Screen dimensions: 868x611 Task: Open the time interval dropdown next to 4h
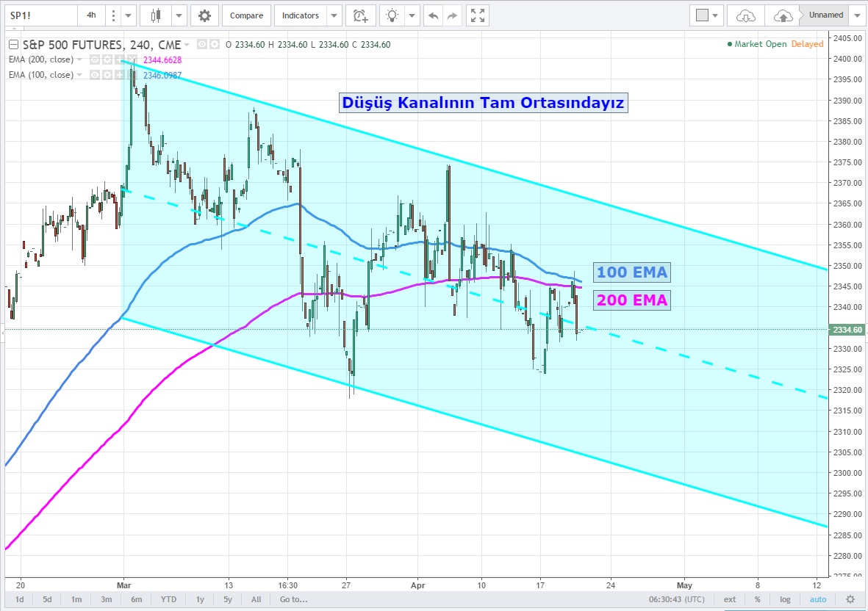(129, 15)
